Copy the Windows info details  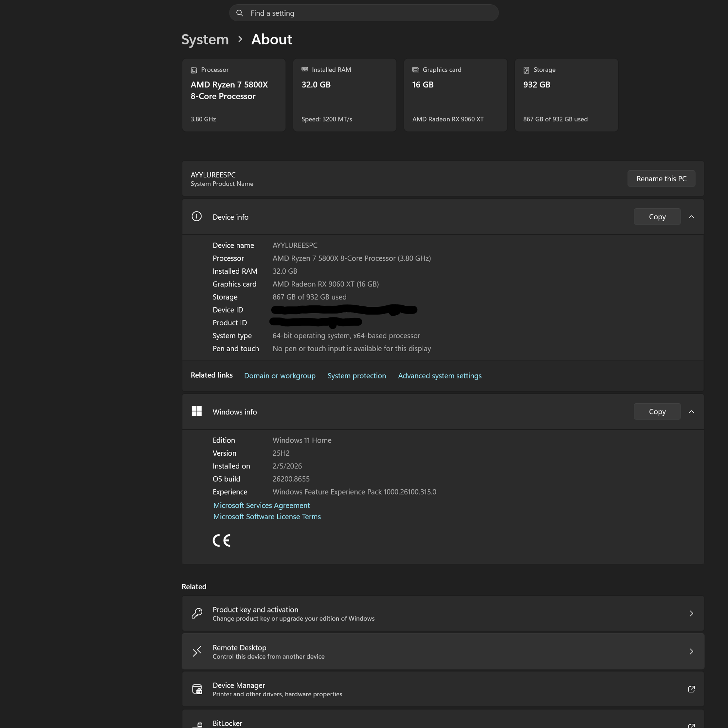coord(657,412)
